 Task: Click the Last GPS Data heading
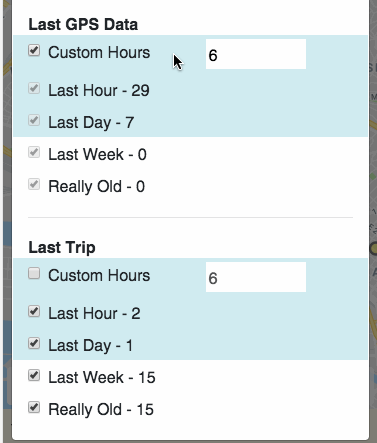coord(83,25)
